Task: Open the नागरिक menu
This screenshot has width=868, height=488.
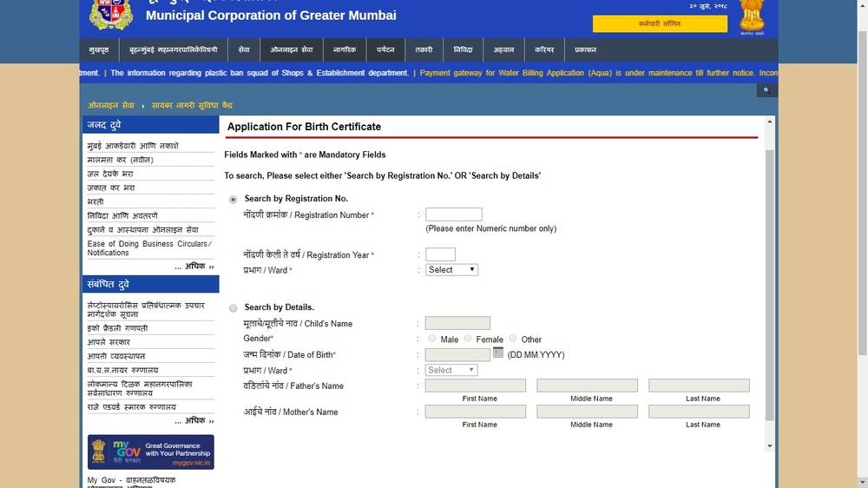Action: click(x=345, y=49)
